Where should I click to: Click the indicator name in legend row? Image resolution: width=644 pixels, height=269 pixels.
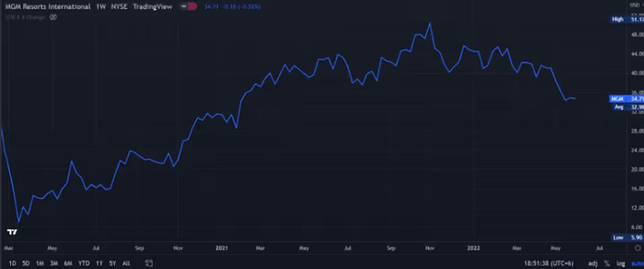click(x=25, y=18)
